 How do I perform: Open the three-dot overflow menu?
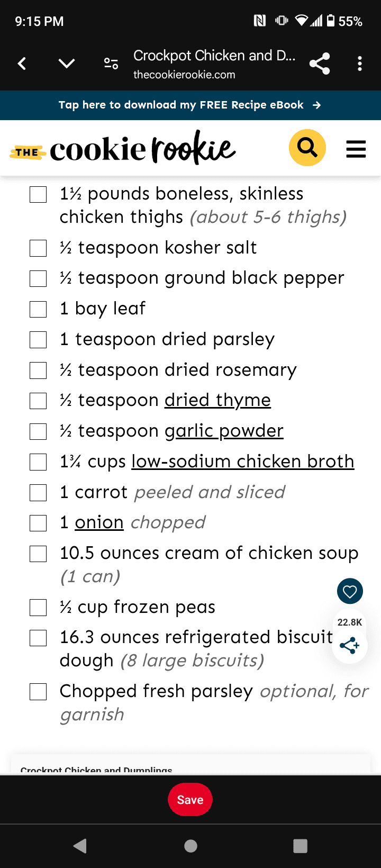pyautogui.click(x=360, y=64)
